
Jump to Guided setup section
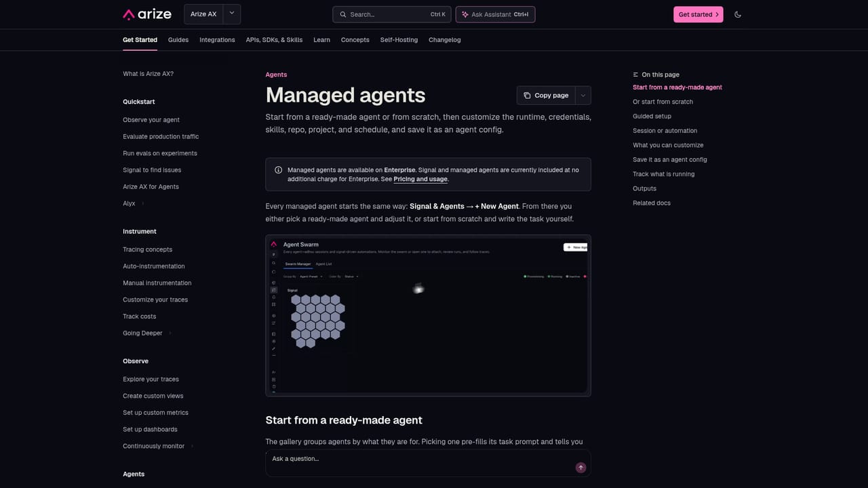652,117
